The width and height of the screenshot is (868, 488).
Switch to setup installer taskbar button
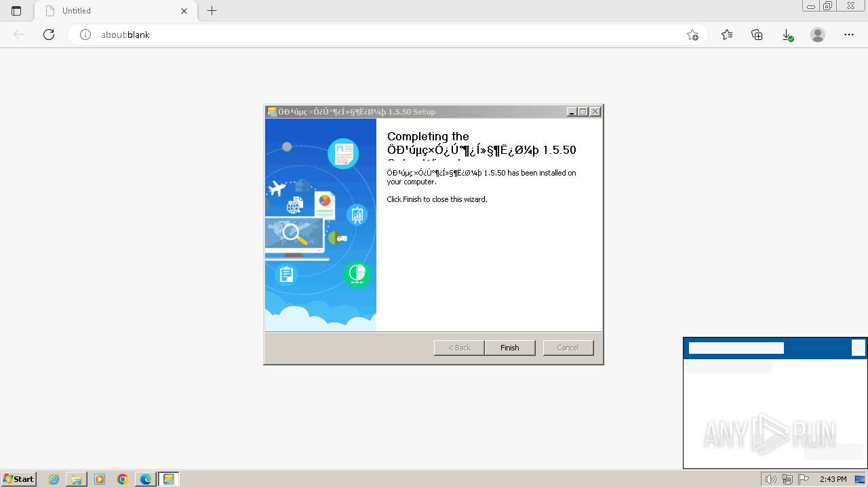[x=169, y=479]
